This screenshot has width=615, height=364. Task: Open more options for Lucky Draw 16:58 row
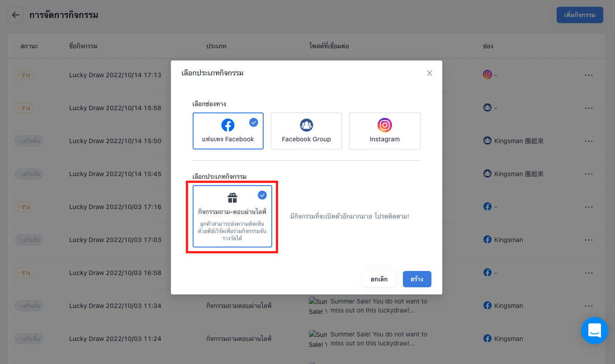pyautogui.click(x=588, y=273)
